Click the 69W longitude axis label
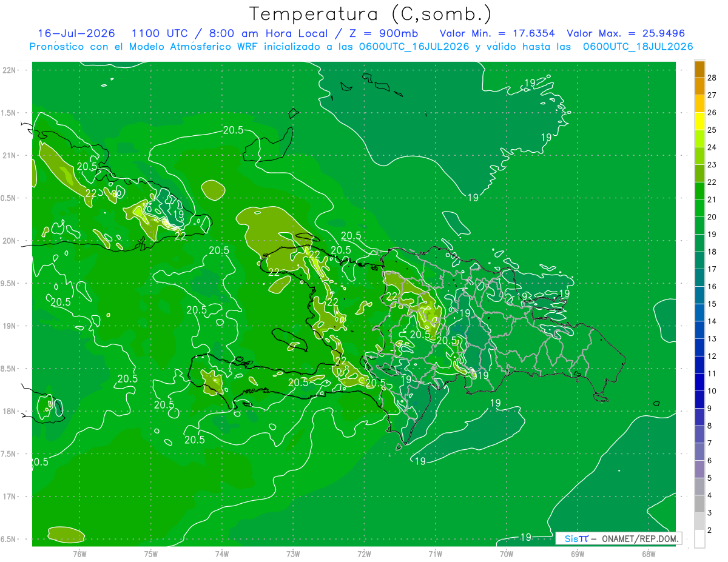The height and width of the screenshot is (562, 728). pos(578,554)
